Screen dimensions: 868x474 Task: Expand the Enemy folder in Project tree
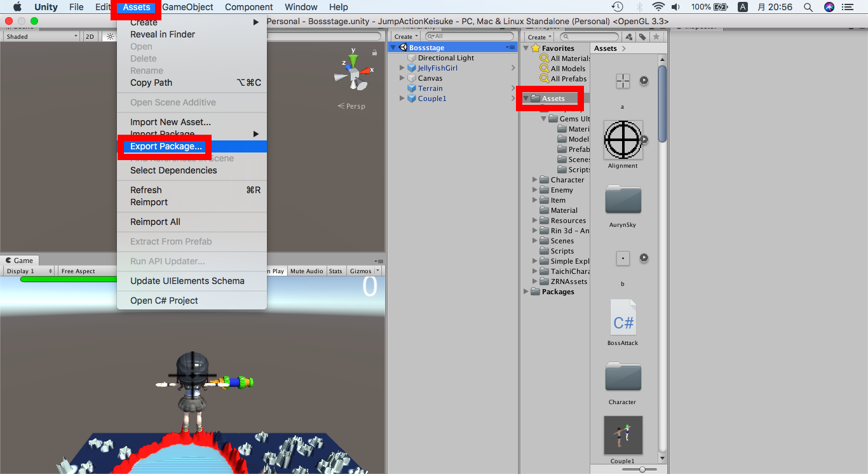click(535, 190)
